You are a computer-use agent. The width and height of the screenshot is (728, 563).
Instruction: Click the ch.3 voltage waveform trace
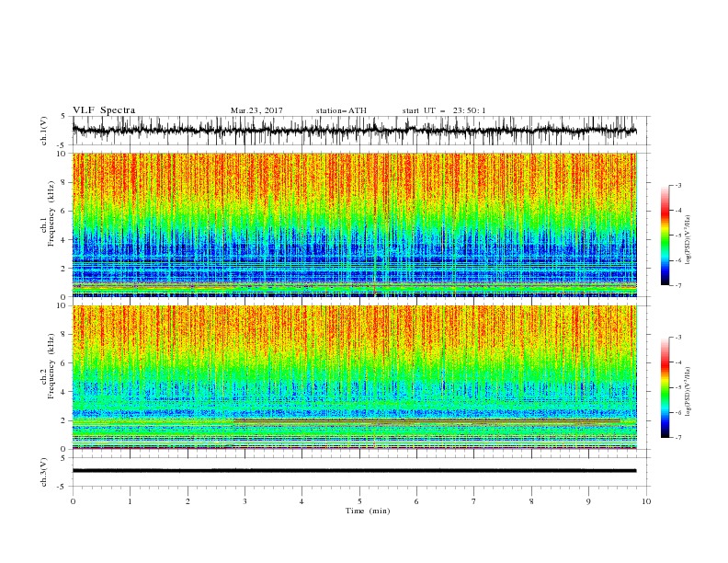click(354, 471)
